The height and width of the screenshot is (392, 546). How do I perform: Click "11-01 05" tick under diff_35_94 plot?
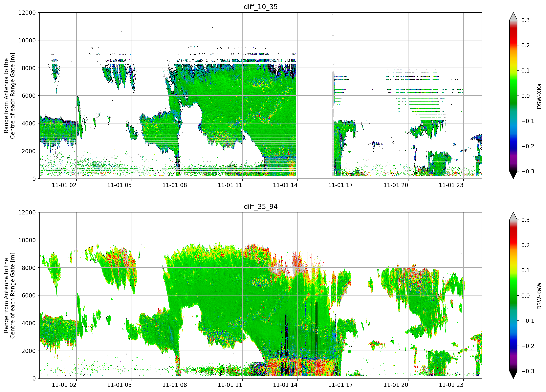click(x=120, y=385)
